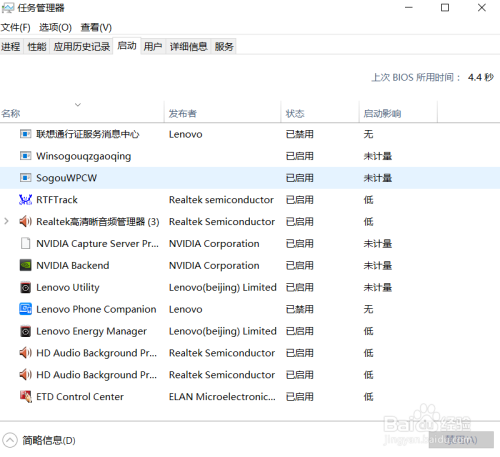Click the SogouWPCW row icon
Screen dimensions: 500x457
pos(26,178)
